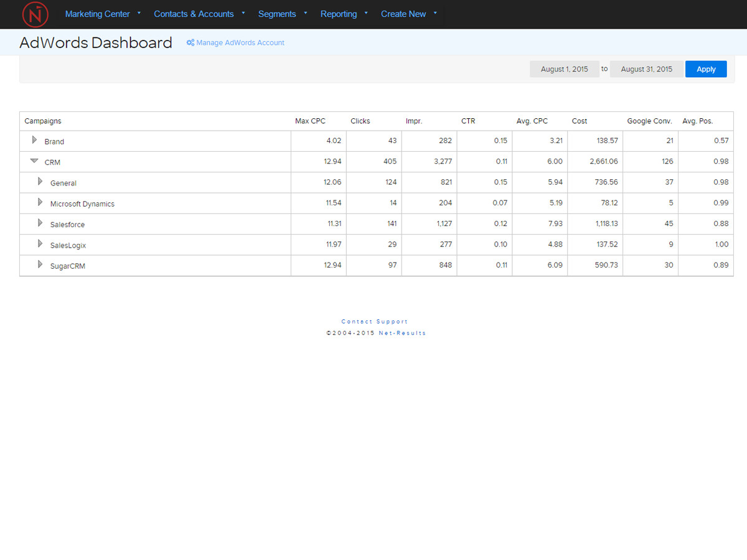Click the Impr. column header
Image resolution: width=747 pixels, height=560 pixels.
[x=414, y=121]
